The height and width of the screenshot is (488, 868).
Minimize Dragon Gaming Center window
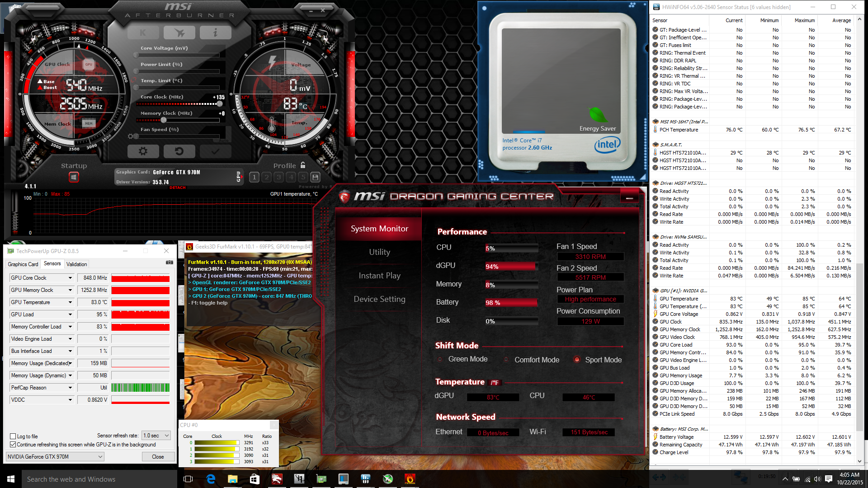(629, 198)
